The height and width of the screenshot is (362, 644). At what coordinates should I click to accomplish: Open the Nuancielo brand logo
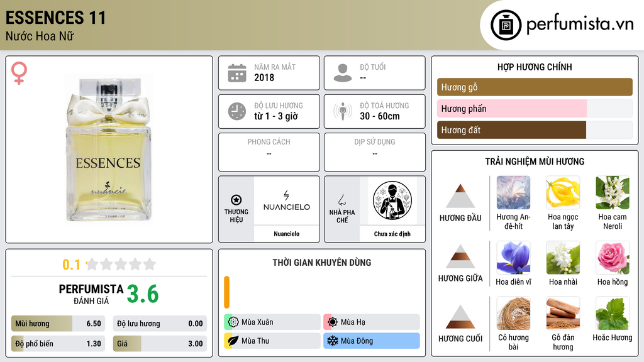(x=287, y=200)
